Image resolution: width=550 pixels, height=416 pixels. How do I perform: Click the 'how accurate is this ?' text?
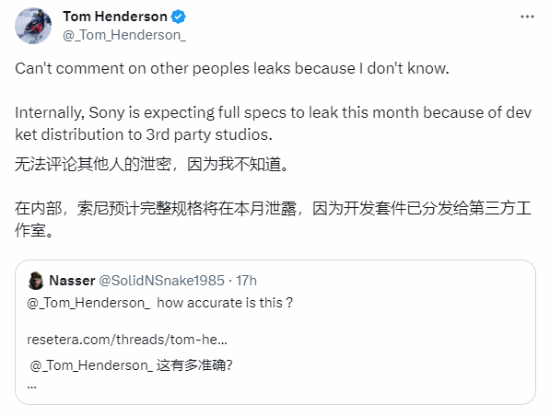[x=224, y=303]
